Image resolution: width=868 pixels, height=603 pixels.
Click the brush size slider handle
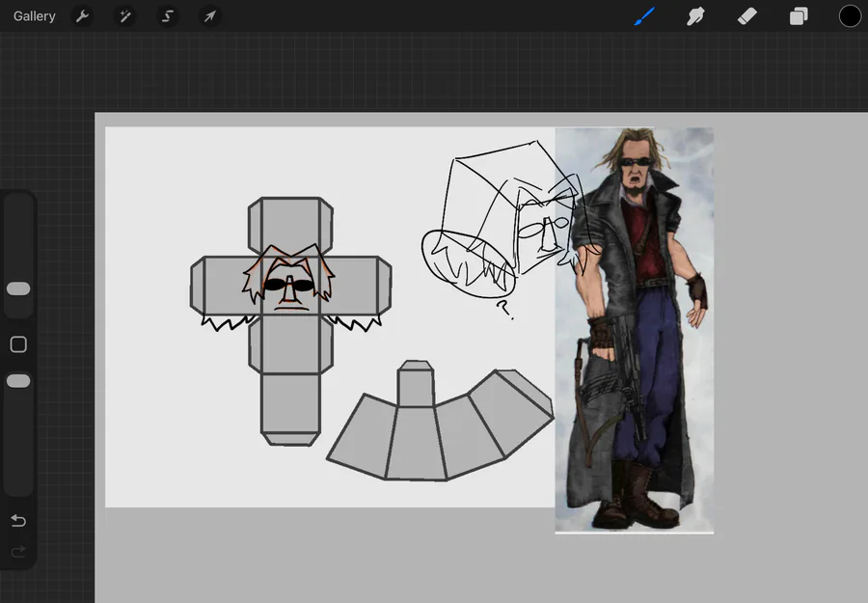point(18,288)
